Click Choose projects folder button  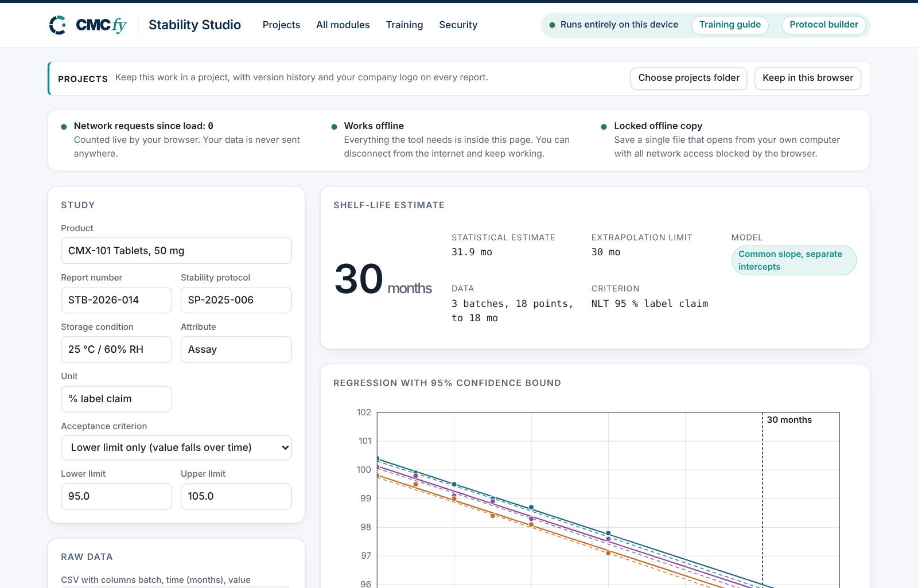click(688, 78)
